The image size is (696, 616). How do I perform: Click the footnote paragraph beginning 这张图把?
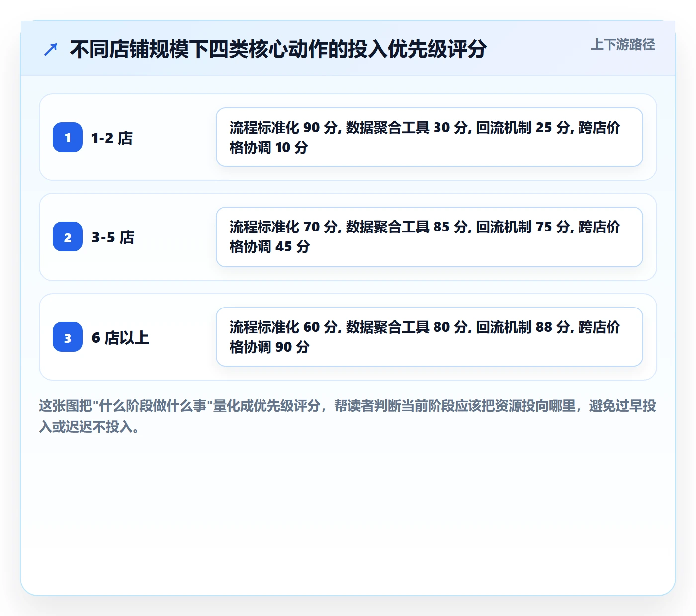pos(348,416)
